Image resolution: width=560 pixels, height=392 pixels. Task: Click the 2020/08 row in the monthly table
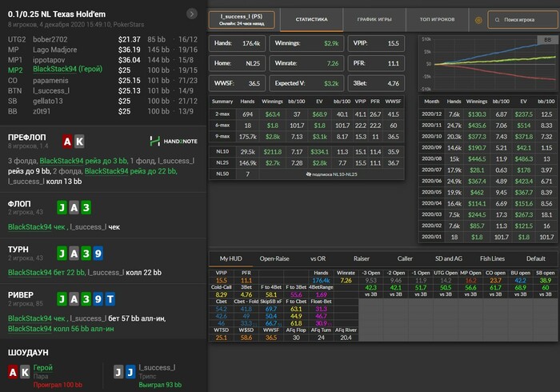488,159
